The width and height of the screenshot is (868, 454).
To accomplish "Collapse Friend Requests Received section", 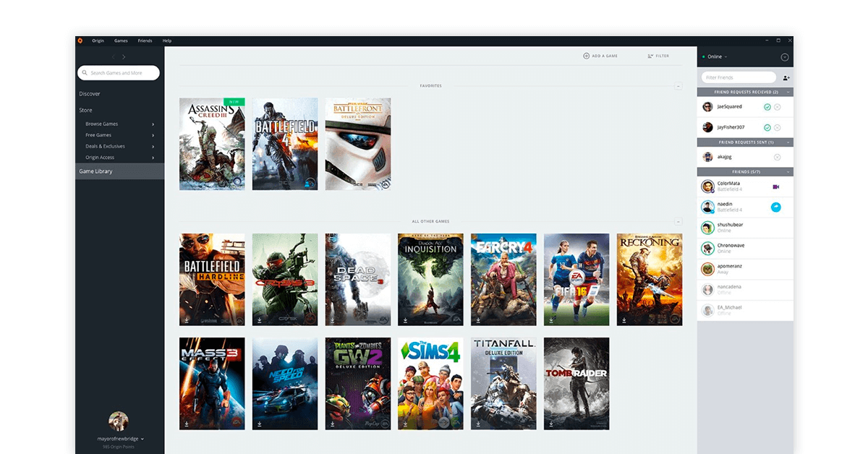I will click(788, 93).
